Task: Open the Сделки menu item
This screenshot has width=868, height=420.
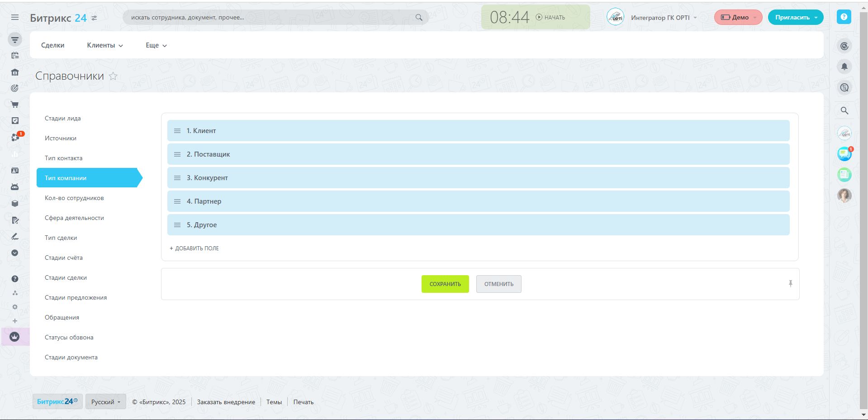Action: click(x=52, y=45)
